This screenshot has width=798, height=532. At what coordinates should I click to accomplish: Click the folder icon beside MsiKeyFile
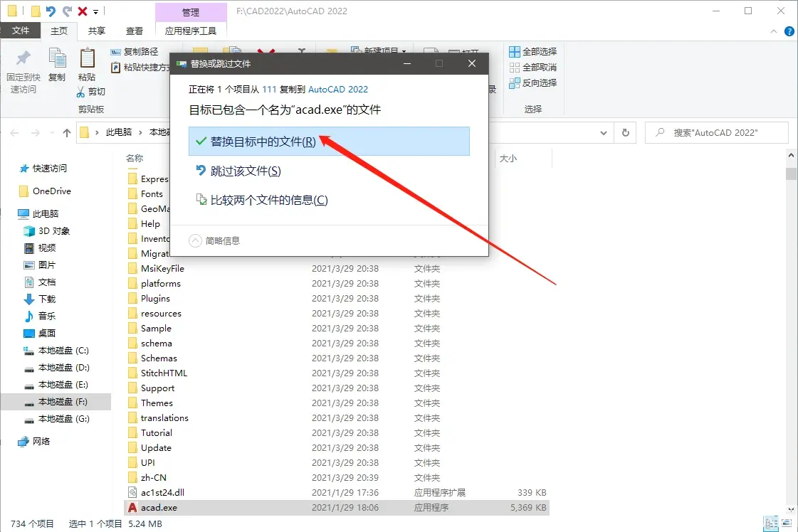click(132, 269)
